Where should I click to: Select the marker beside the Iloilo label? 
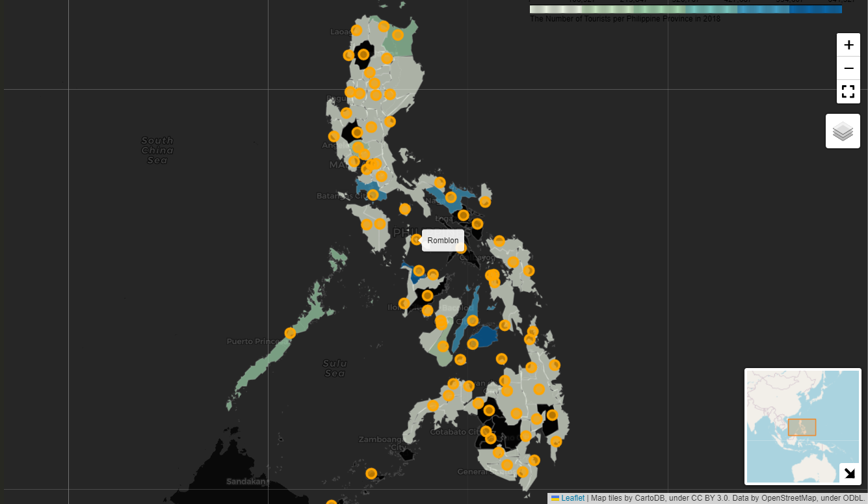click(x=404, y=304)
